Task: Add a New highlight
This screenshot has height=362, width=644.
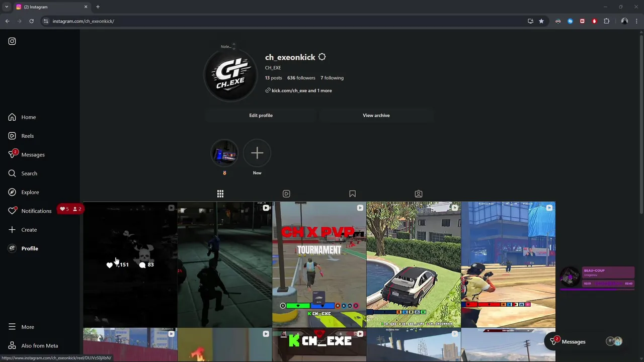Action: [257, 153]
